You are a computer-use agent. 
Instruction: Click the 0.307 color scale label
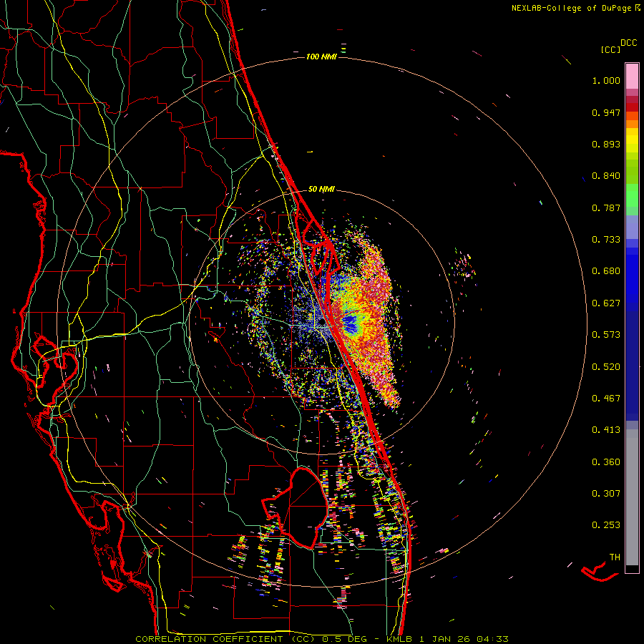pos(606,494)
